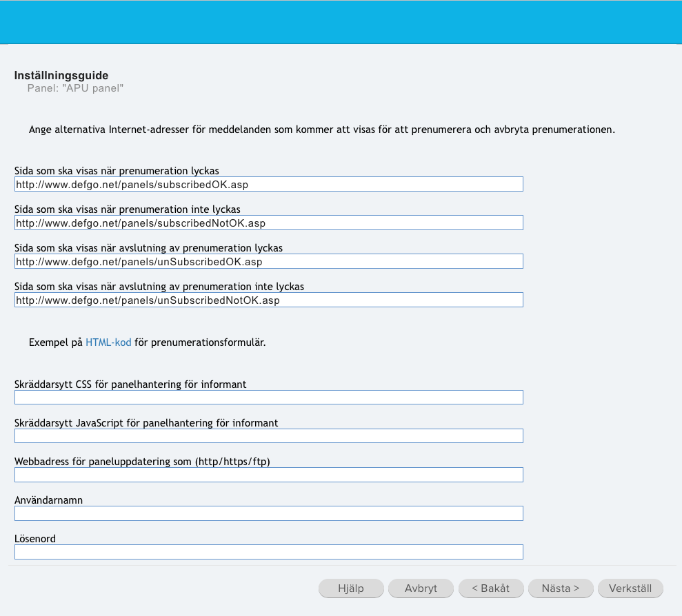Select the Skräddarsytt JavaScript input field
682x616 pixels.
(269, 436)
